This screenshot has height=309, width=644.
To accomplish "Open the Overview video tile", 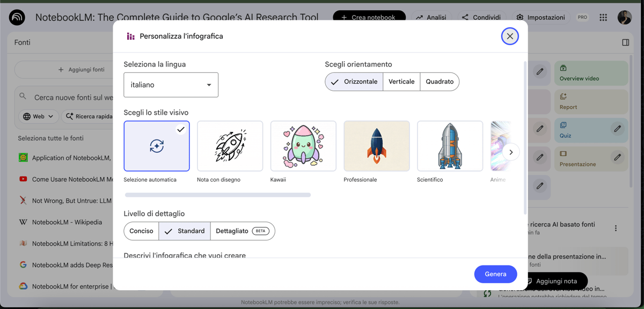I will [x=590, y=73].
